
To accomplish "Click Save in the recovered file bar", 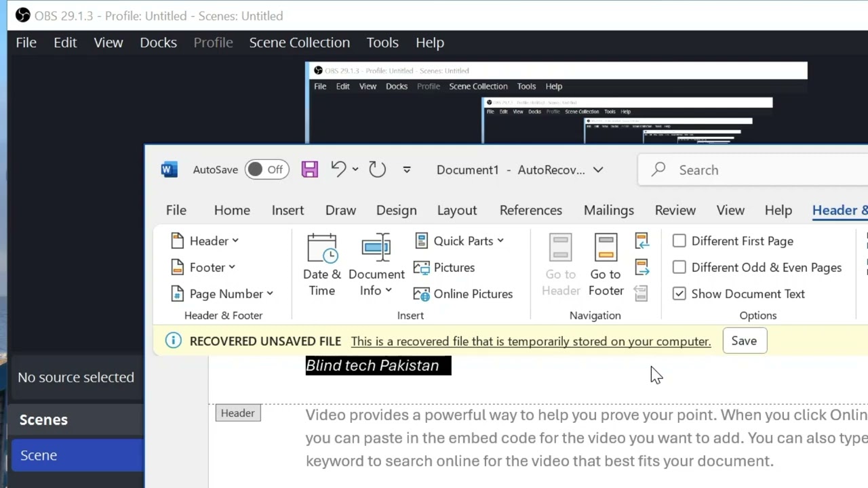I will click(745, 341).
